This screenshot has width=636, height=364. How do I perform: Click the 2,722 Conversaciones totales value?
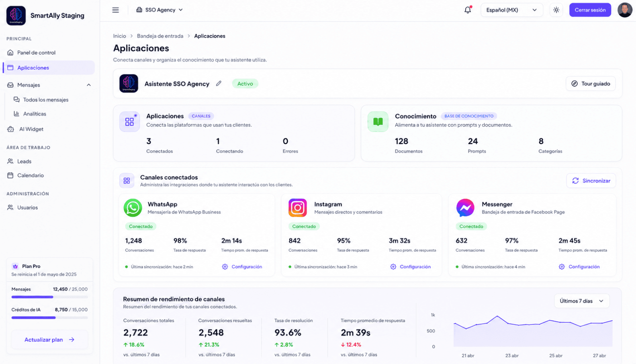[135, 333]
